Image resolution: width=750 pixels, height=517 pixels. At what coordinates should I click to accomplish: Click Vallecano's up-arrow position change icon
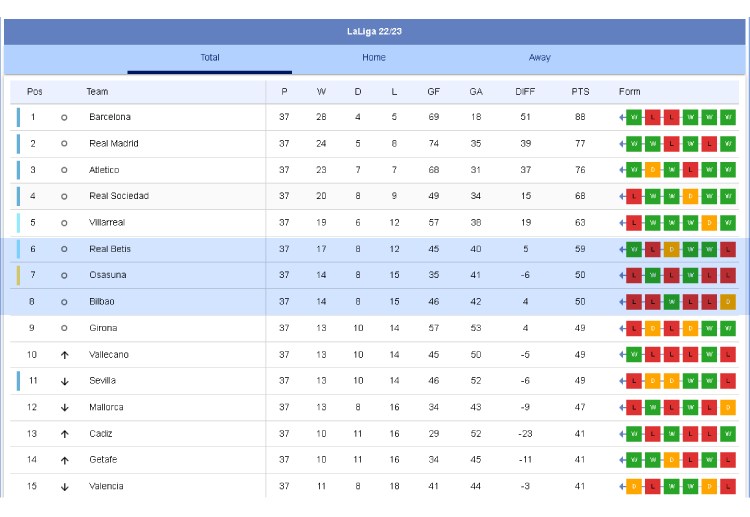pos(64,355)
